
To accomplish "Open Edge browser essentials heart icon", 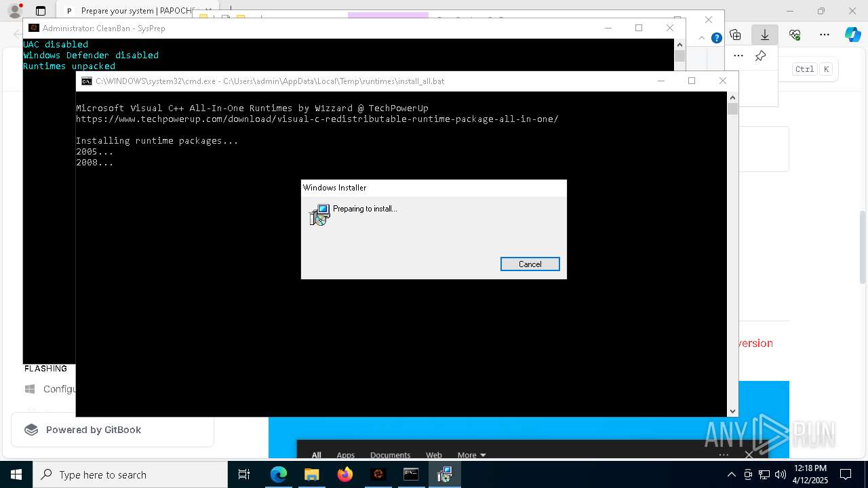I will tap(795, 35).
